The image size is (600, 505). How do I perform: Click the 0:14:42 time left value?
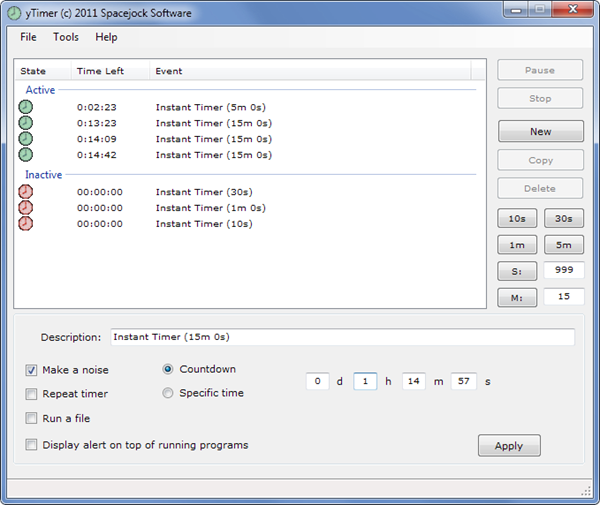pos(96,155)
